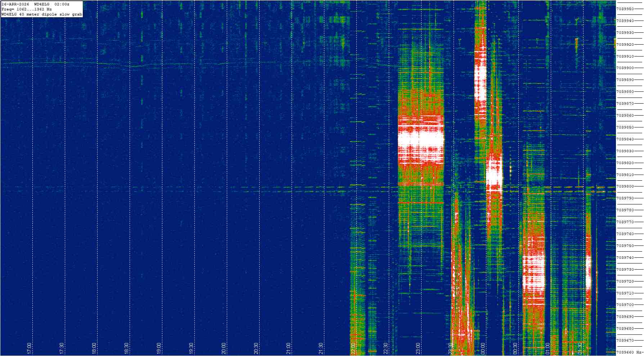Select the 7039860 frequency scale value

pyautogui.click(x=625, y=115)
